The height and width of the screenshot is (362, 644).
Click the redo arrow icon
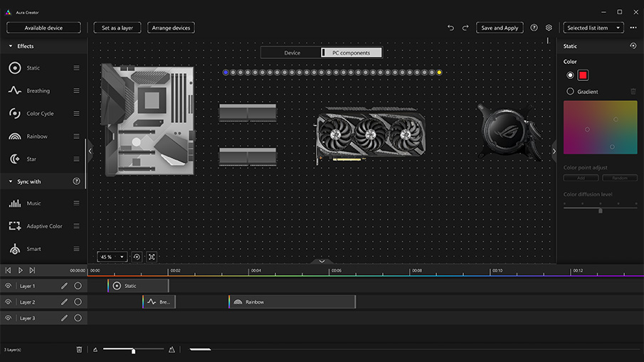[x=465, y=28]
